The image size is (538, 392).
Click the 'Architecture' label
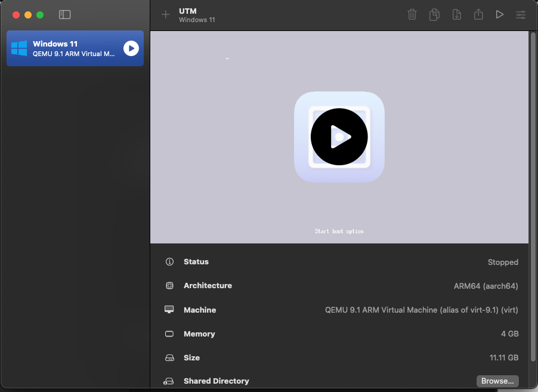(208, 286)
